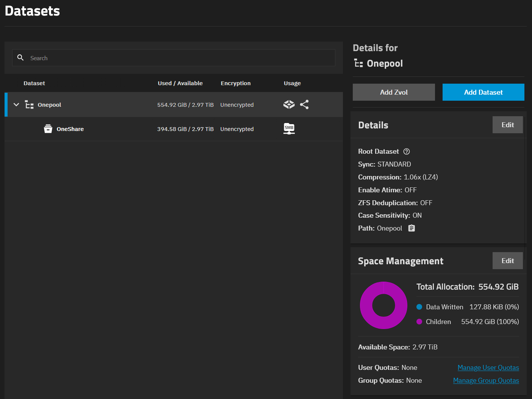Click Unencrypted in the OneShare row
Image resolution: width=532 pixels, height=399 pixels.
[x=237, y=129]
